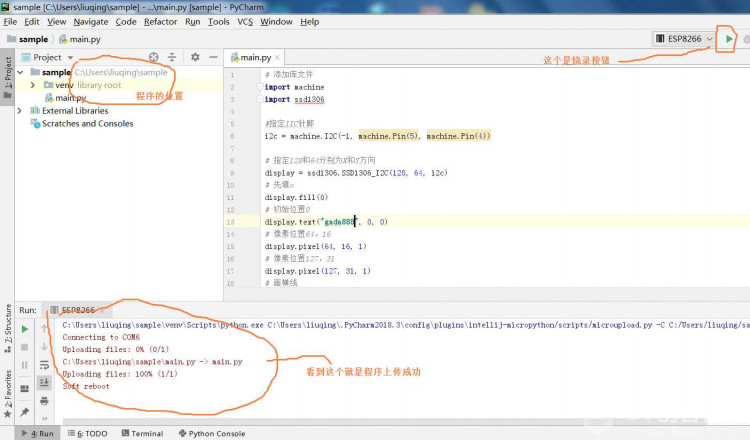Click the Restore layout icon in Run panel
Image resolution: width=750 pixels, height=440 pixels.
pos(25,389)
